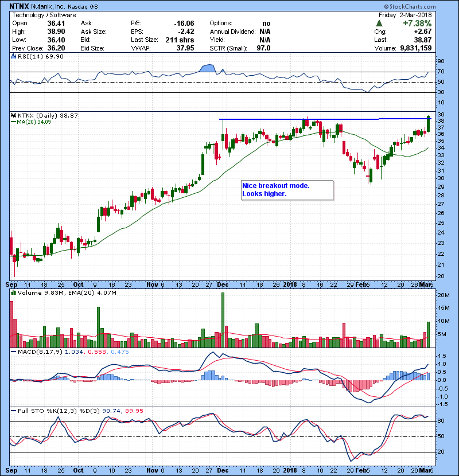This screenshot has height=476, width=459.
Task: Click the Last price value 38.87
Action: 423,40
